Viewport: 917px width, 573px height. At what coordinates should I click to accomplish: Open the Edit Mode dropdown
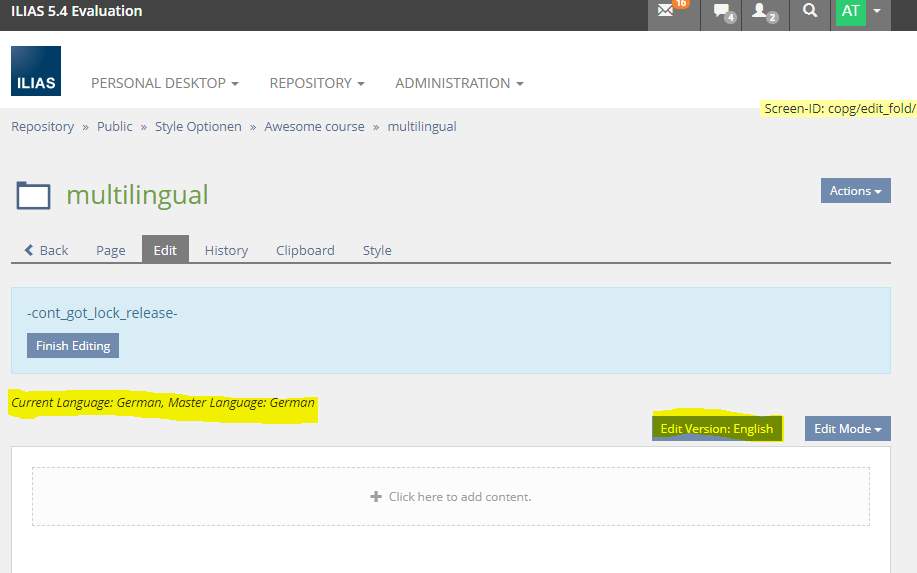(847, 429)
